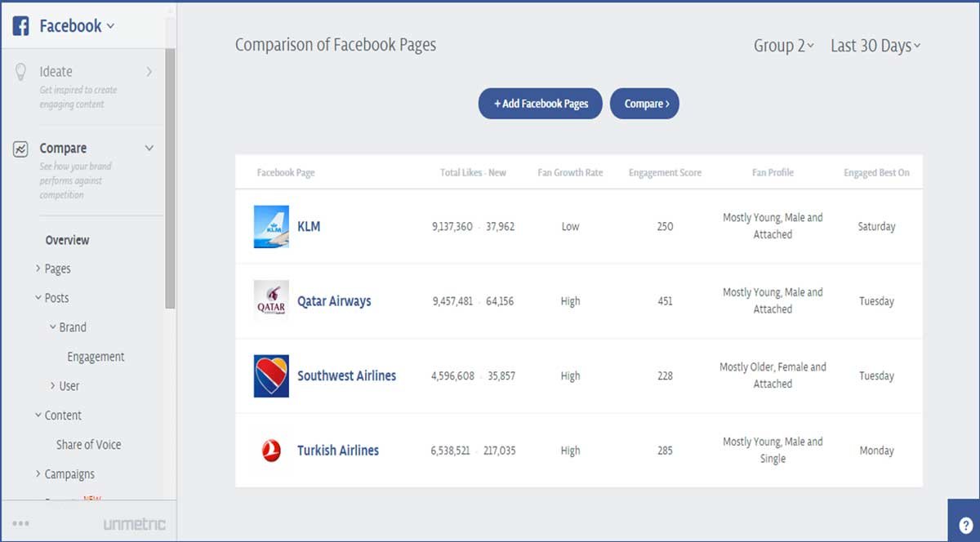The height and width of the screenshot is (542, 980).
Task: Select Overview in the sidebar
Action: pyautogui.click(x=68, y=240)
